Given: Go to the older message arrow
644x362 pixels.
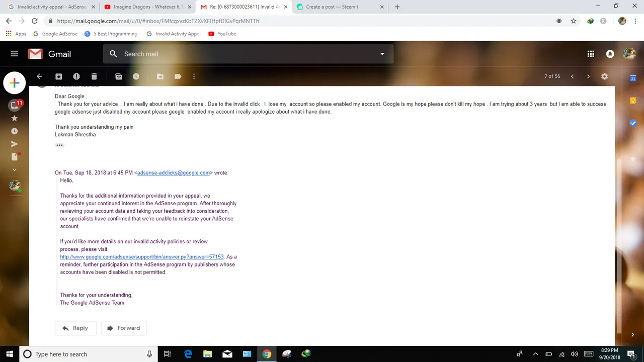Looking at the screenshot, I should [x=588, y=76].
